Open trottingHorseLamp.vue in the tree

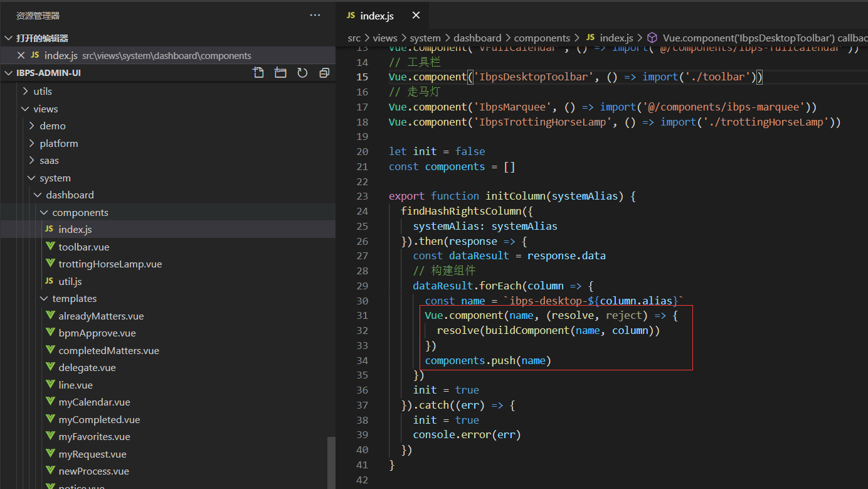pyautogui.click(x=110, y=264)
